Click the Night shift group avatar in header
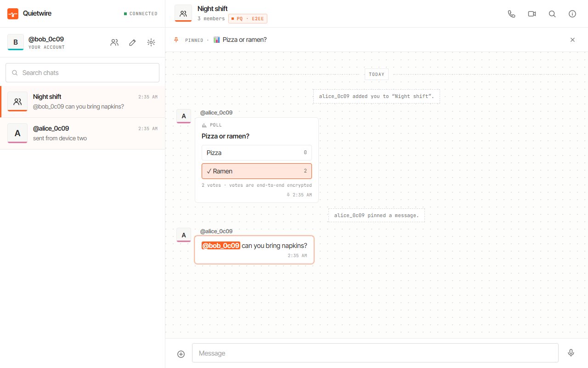Image resolution: width=588 pixels, height=368 pixels. [x=183, y=13]
